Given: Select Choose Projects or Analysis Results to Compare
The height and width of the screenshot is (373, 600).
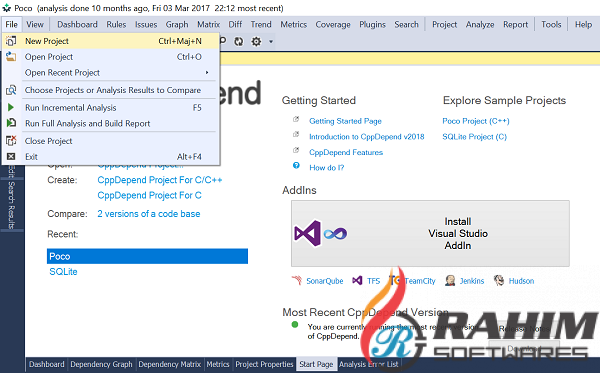Looking at the screenshot, I should [111, 90].
